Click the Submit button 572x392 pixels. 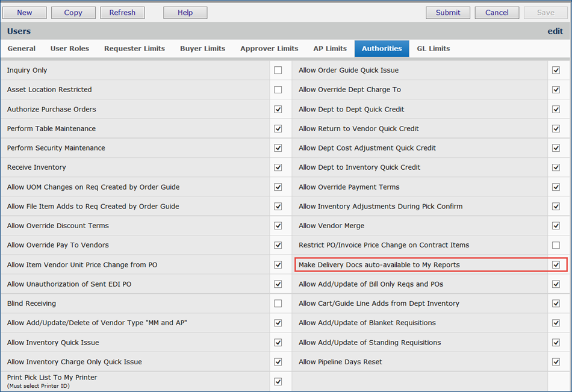point(448,13)
